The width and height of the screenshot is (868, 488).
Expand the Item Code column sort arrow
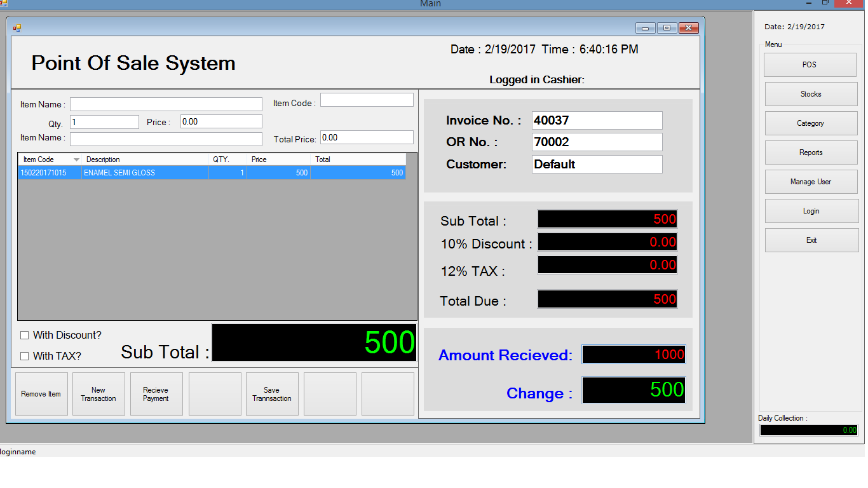coord(76,159)
